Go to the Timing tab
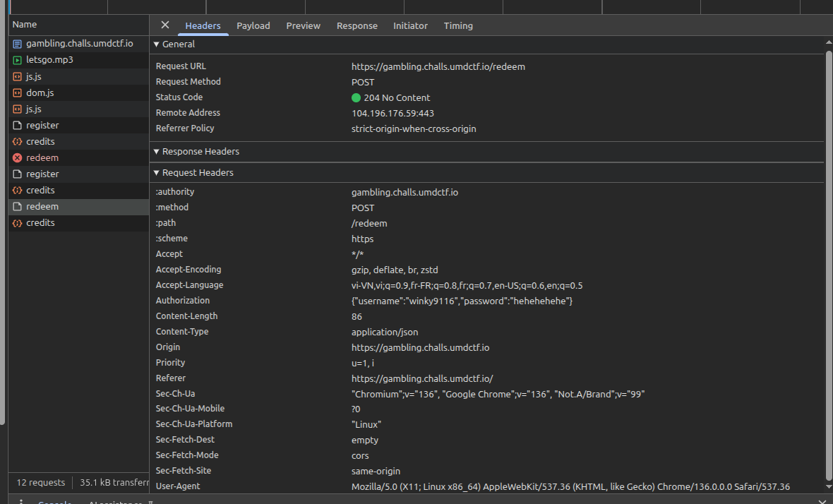This screenshot has height=504, width=833. 458,25
